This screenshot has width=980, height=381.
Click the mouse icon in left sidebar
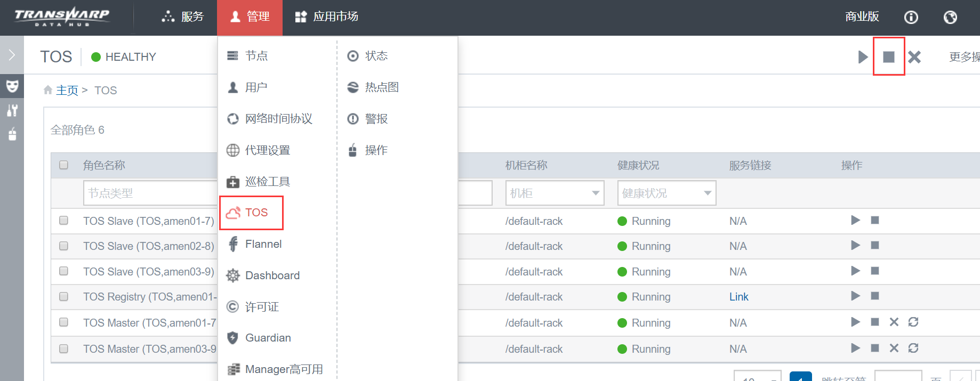12,134
